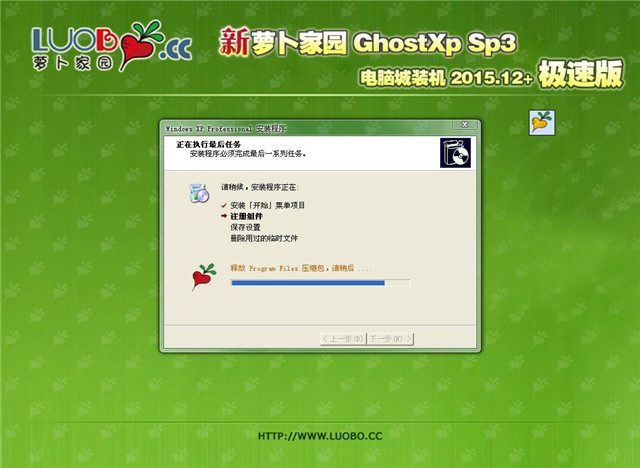Click the yellow radish icon on desktop

542,122
